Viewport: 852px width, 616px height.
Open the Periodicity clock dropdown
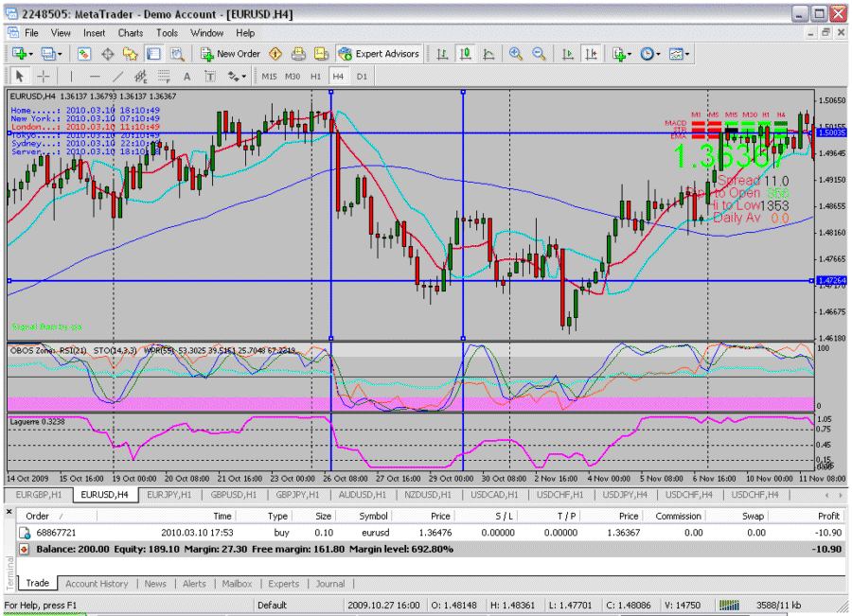[x=650, y=54]
